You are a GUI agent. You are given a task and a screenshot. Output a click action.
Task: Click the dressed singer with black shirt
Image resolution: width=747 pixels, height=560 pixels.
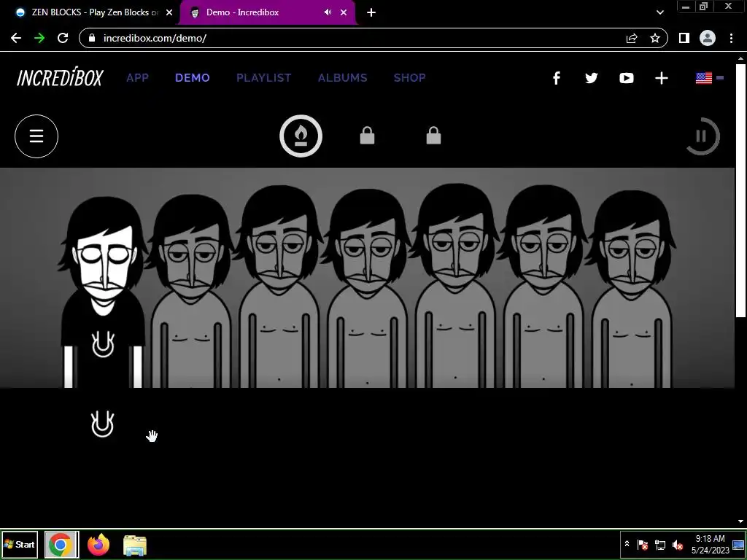coord(103,293)
